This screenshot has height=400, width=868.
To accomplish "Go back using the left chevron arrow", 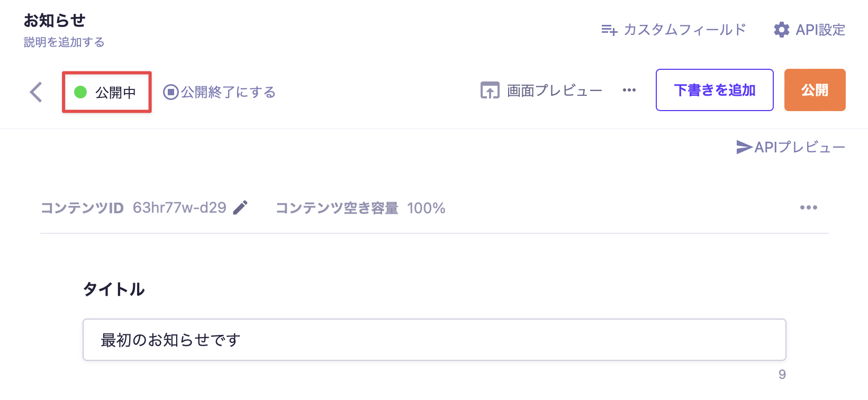I will [x=36, y=92].
